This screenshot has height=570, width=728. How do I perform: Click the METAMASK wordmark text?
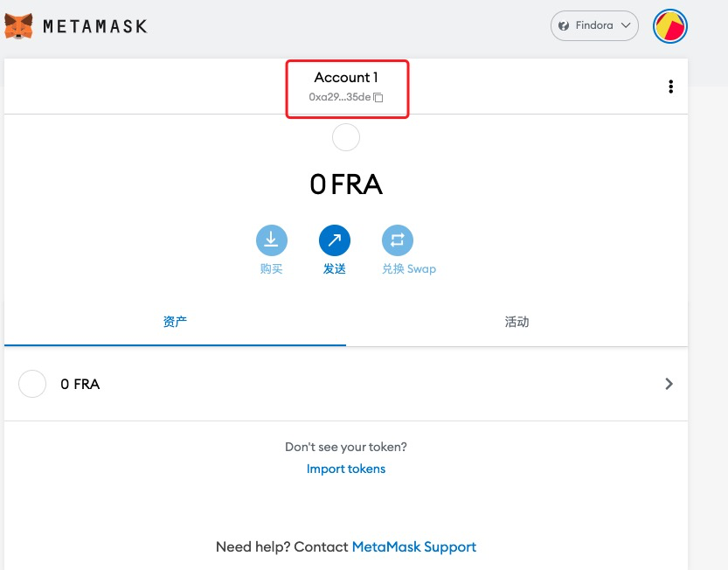pos(94,26)
